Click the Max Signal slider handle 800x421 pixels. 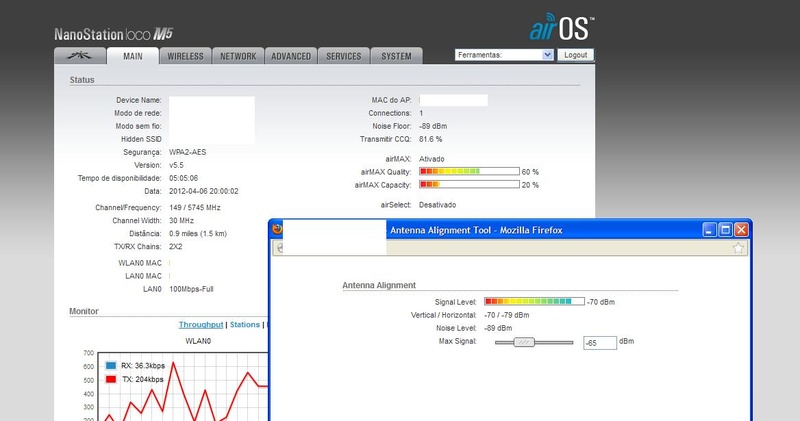point(524,342)
